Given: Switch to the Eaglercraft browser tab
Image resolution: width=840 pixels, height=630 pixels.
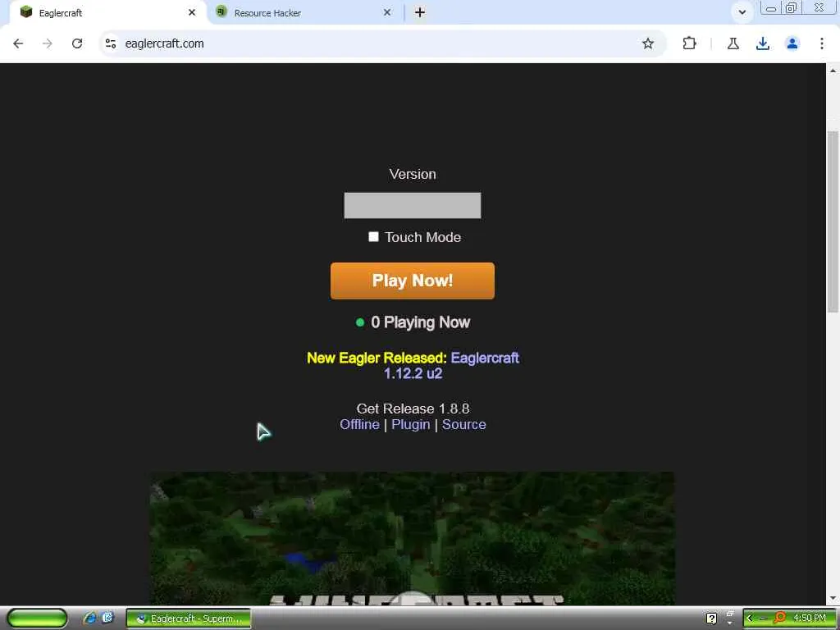Looking at the screenshot, I should [x=107, y=12].
